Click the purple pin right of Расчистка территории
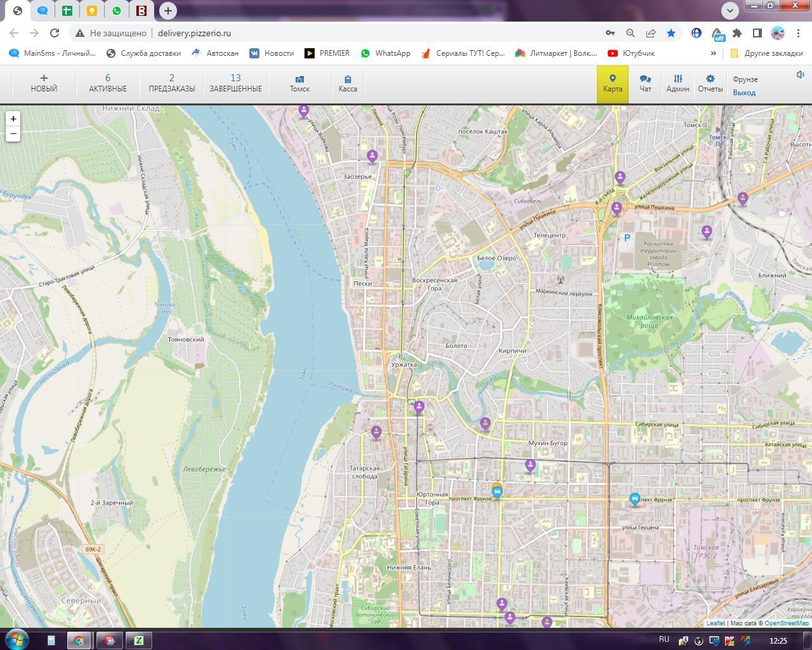Screen dimensions: 812x650 point(707,232)
